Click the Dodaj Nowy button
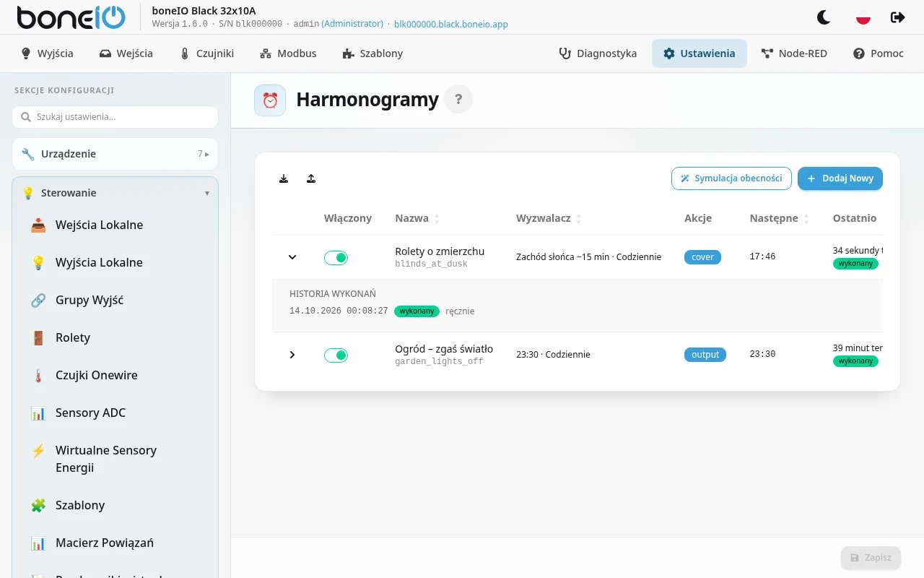This screenshot has height=578, width=924. [x=840, y=178]
